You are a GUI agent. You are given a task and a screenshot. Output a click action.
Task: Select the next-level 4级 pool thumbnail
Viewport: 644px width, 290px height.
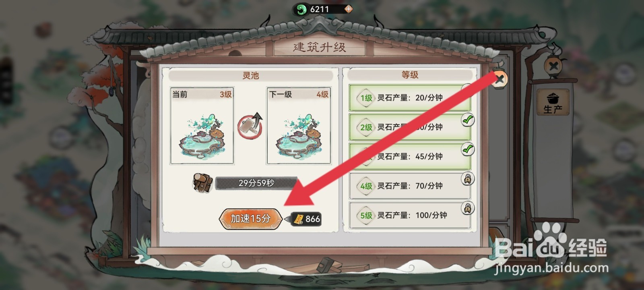pos(299,126)
